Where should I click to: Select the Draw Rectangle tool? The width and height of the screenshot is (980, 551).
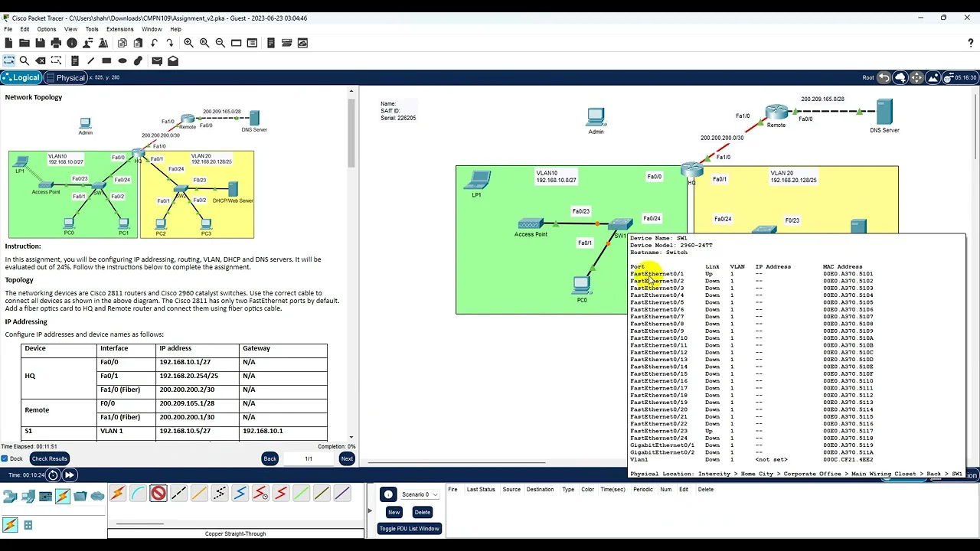click(106, 60)
